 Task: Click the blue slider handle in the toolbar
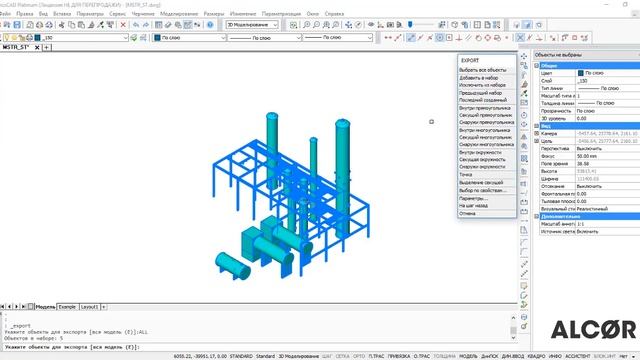pos(410,24)
